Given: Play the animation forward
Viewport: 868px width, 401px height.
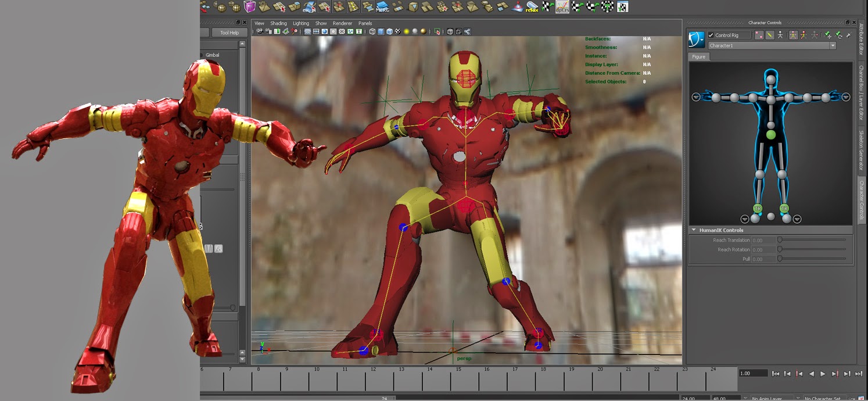Looking at the screenshot, I should pyautogui.click(x=823, y=374).
